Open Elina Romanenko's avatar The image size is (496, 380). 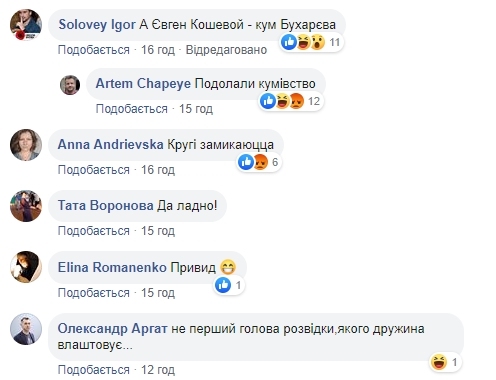26,267
